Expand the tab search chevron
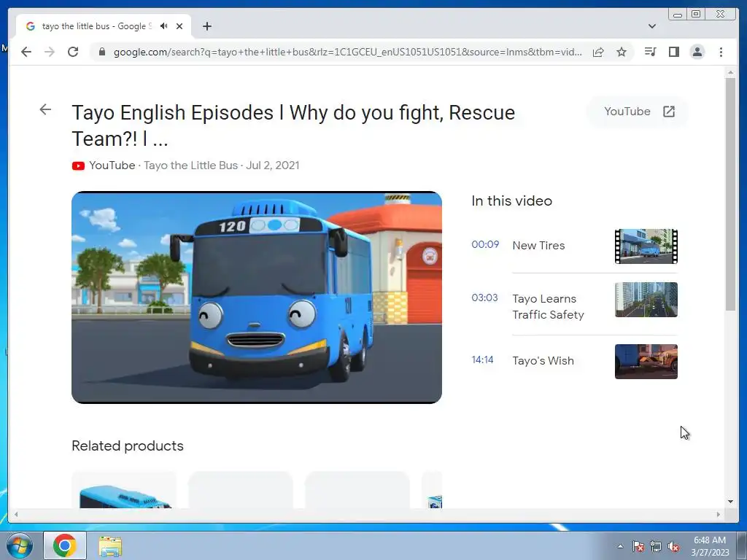747x560 pixels. click(x=652, y=26)
